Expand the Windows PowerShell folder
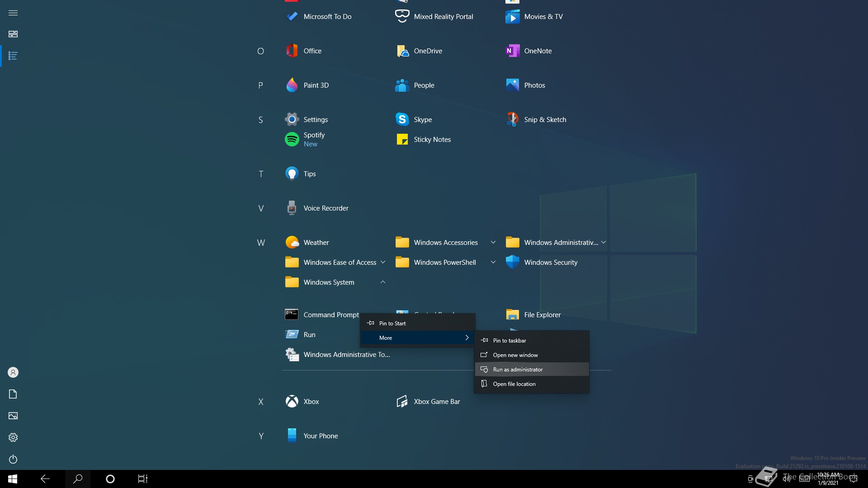The width and height of the screenshot is (868, 488). pyautogui.click(x=446, y=263)
